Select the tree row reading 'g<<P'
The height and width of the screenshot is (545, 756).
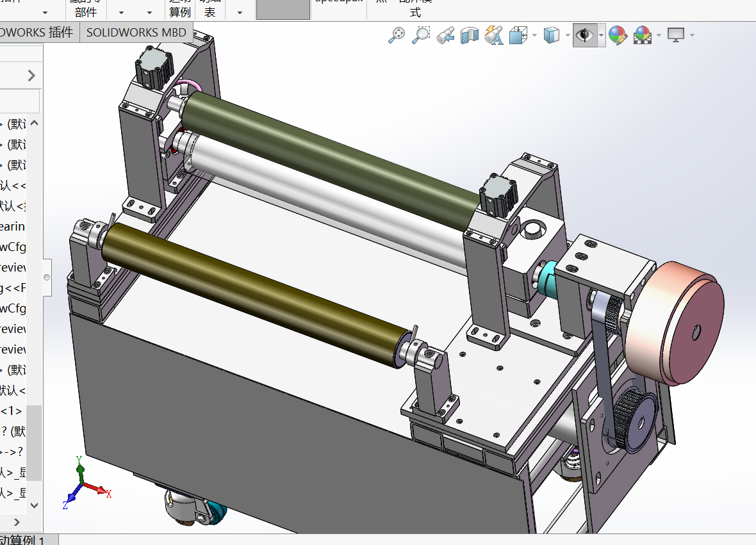coord(13,288)
